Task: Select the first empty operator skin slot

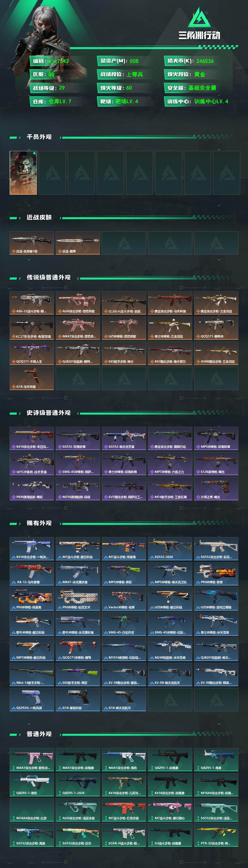Action: click(52, 173)
